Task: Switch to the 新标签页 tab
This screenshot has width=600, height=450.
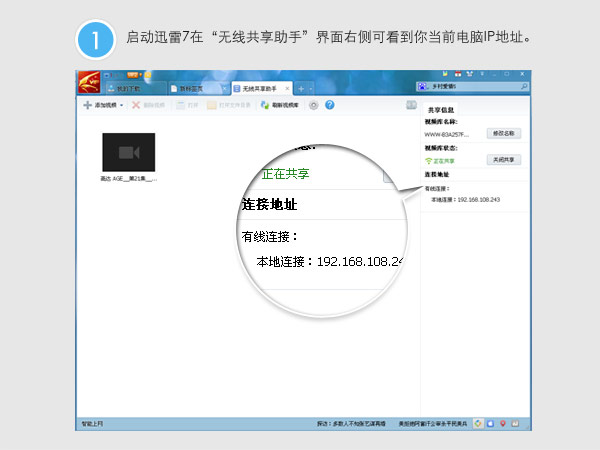Action: pyautogui.click(x=195, y=89)
